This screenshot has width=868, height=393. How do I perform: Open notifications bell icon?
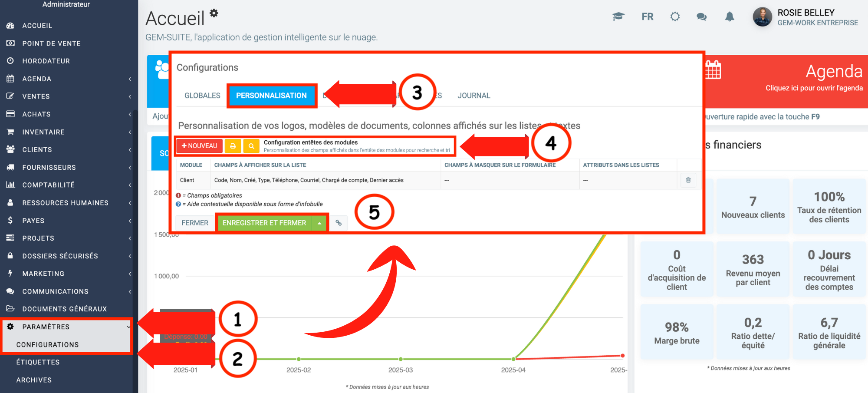(730, 17)
